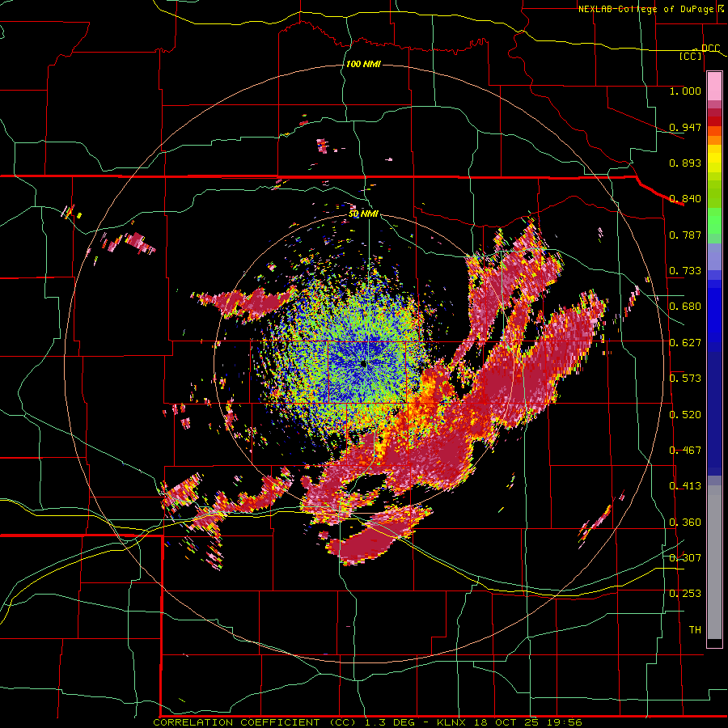728x728 pixels.
Task: Click the 100 NMI range ring label
Action: [363, 64]
